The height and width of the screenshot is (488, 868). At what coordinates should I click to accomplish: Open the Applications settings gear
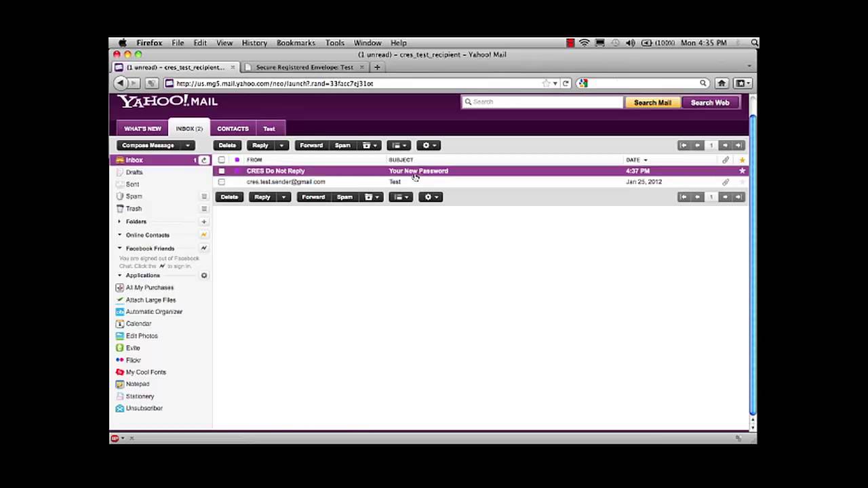tap(204, 276)
